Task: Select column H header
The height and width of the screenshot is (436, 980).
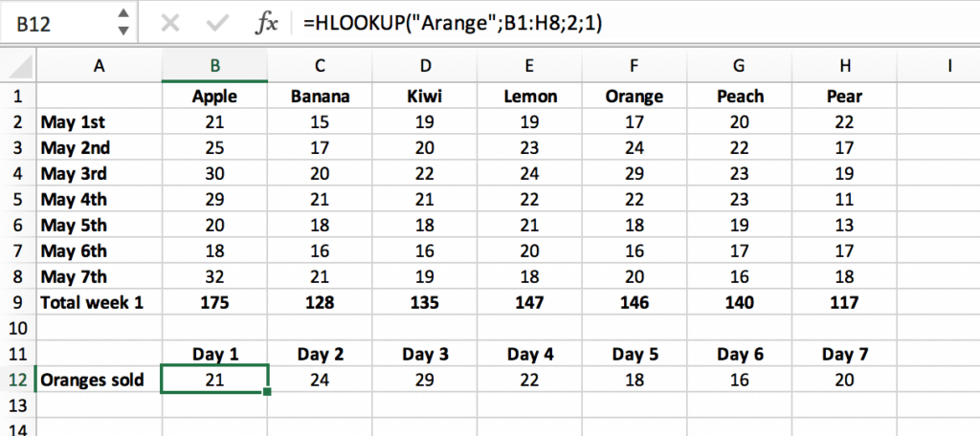Action: [x=845, y=65]
